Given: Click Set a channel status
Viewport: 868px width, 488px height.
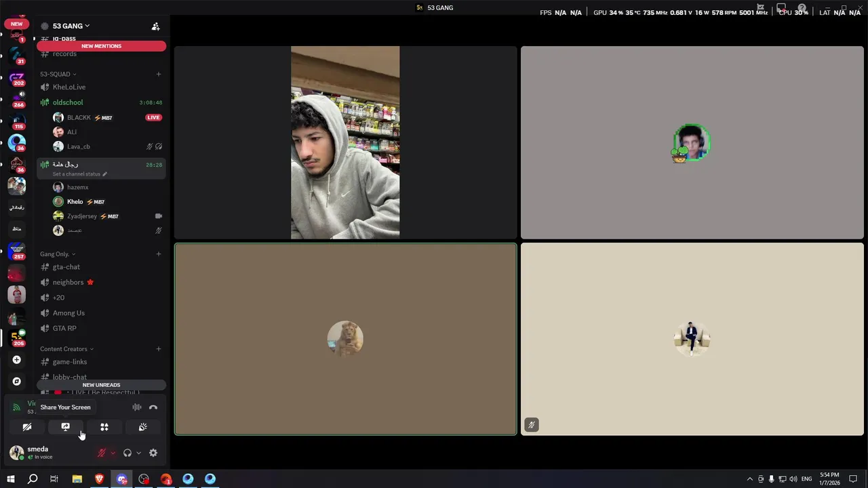Looking at the screenshot, I should [80, 174].
